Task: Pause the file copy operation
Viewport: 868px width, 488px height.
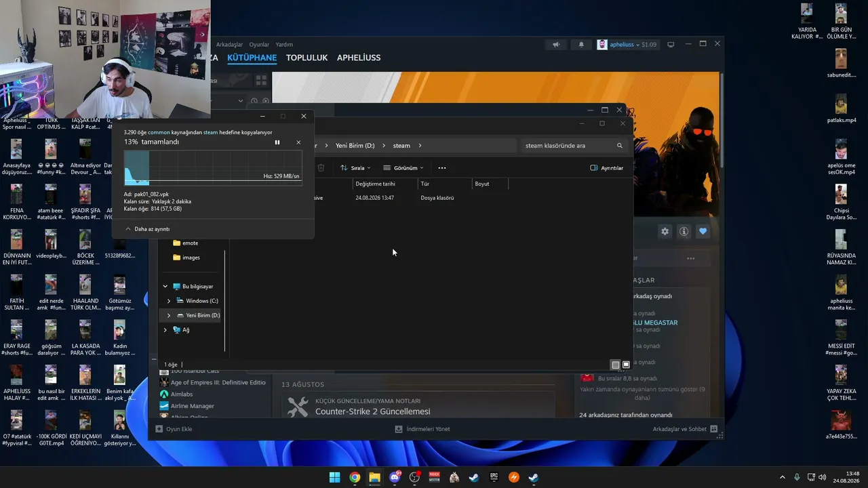Action: pos(277,142)
